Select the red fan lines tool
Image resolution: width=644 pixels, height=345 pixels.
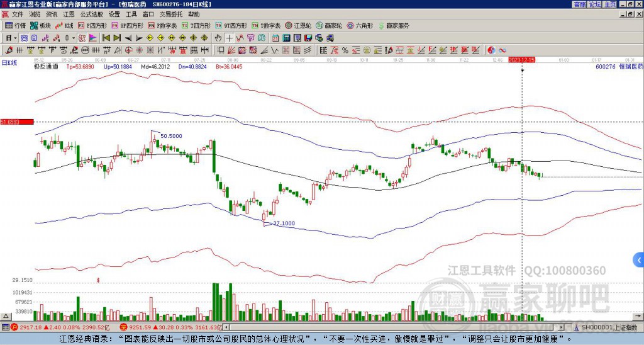[x=231, y=50]
